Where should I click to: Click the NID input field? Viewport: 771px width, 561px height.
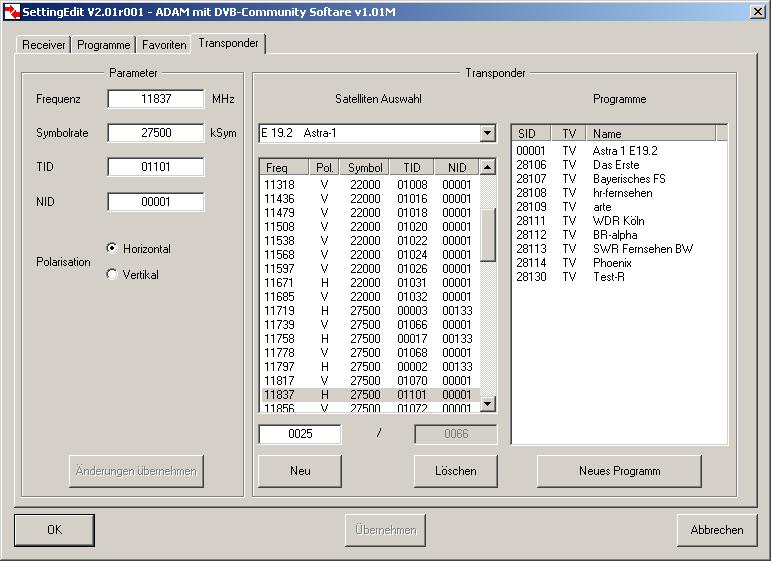tap(155, 202)
